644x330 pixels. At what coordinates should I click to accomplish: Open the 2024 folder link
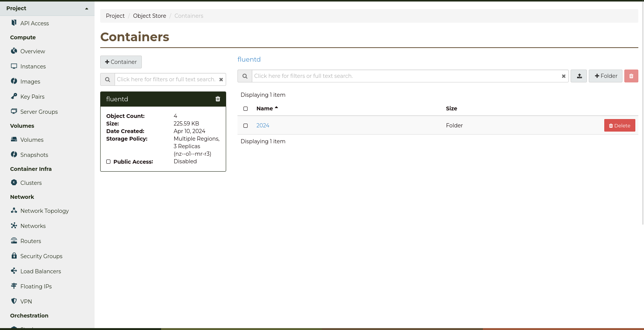(x=263, y=125)
